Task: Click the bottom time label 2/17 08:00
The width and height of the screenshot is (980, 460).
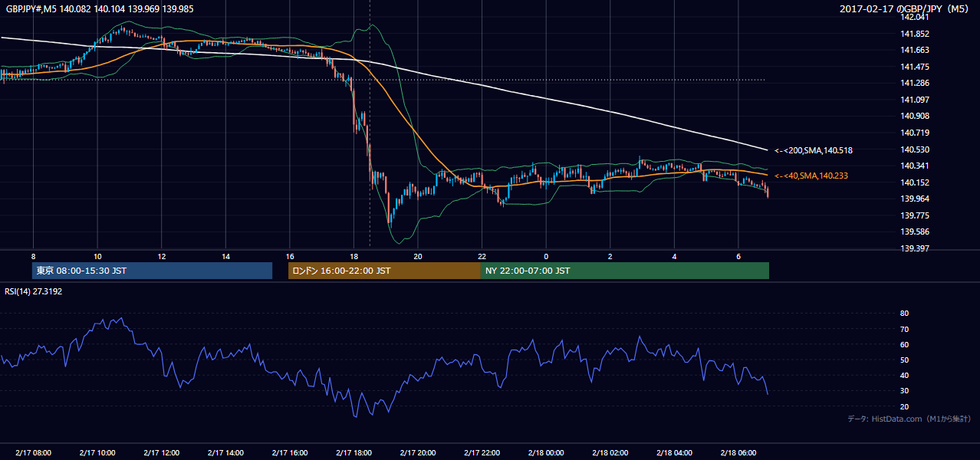Action: click(33, 453)
